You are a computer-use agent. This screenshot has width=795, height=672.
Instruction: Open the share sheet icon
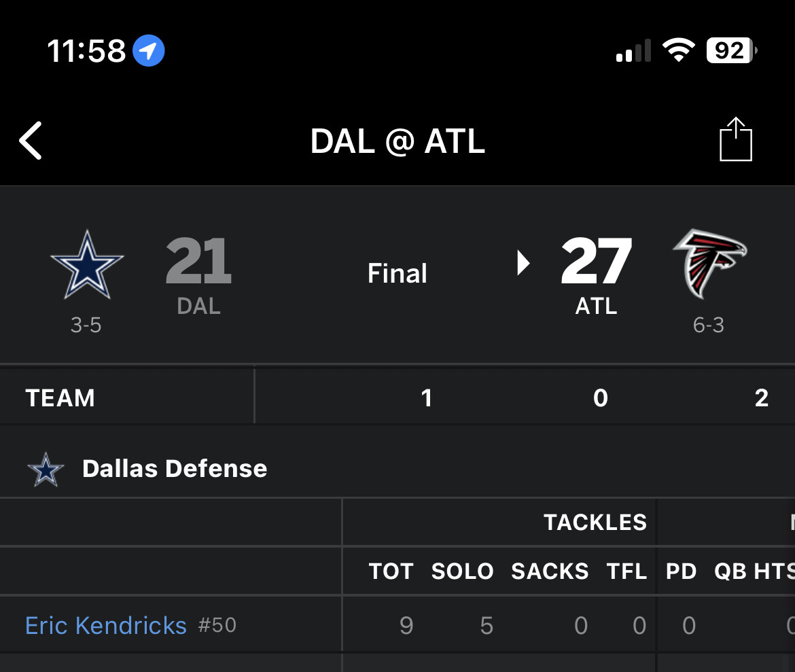pyautogui.click(x=735, y=140)
